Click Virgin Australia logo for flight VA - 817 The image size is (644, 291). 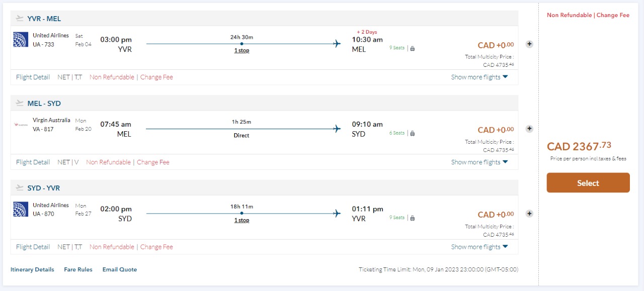coord(21,125)
